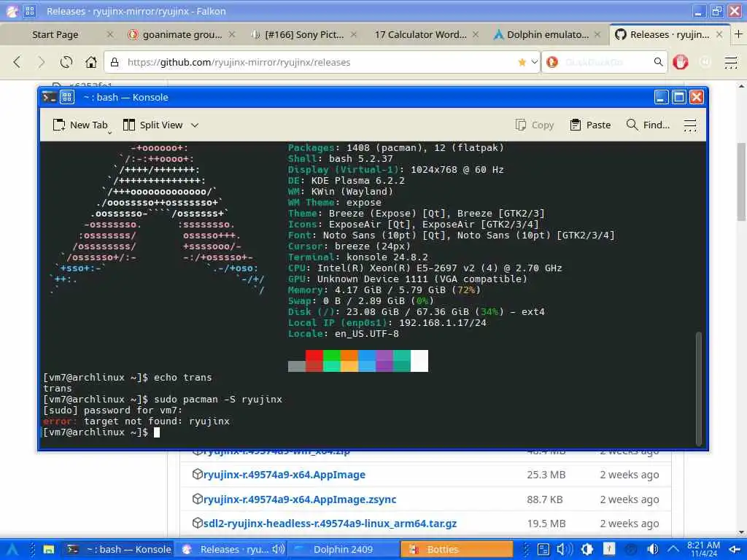Switch to the Start Page tab
Screen dimensions: 747x560
[x=55, y=34]
